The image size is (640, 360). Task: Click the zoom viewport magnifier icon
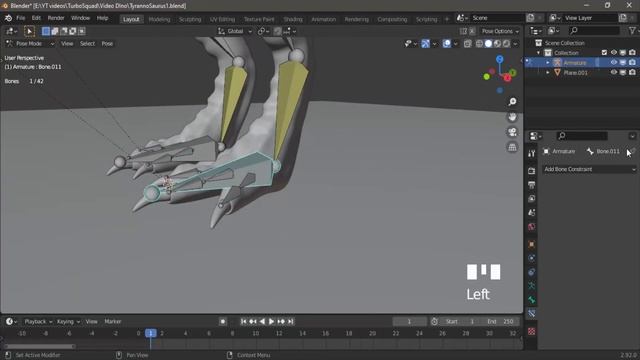click(x=512, y=102)
